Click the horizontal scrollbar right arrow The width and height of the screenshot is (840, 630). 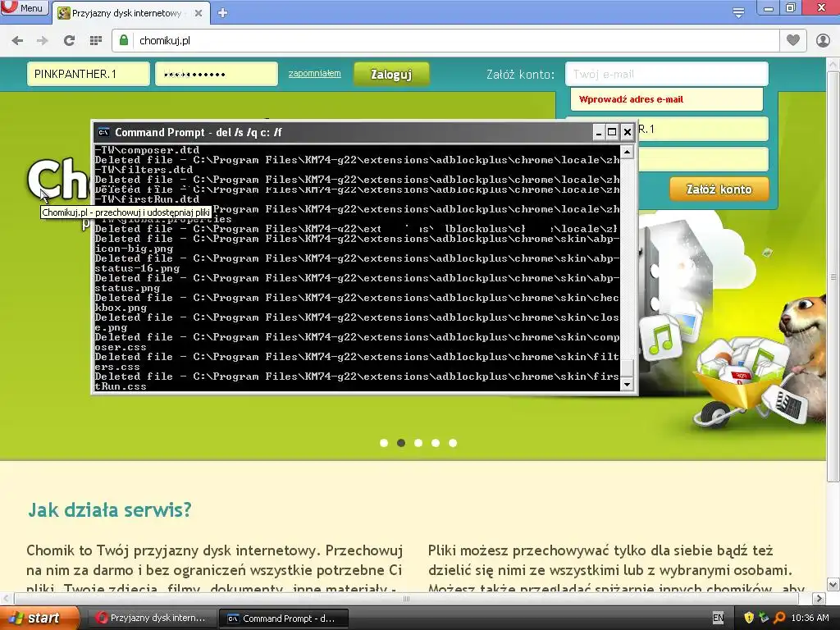pyautogui.click(x=819, y=598)
